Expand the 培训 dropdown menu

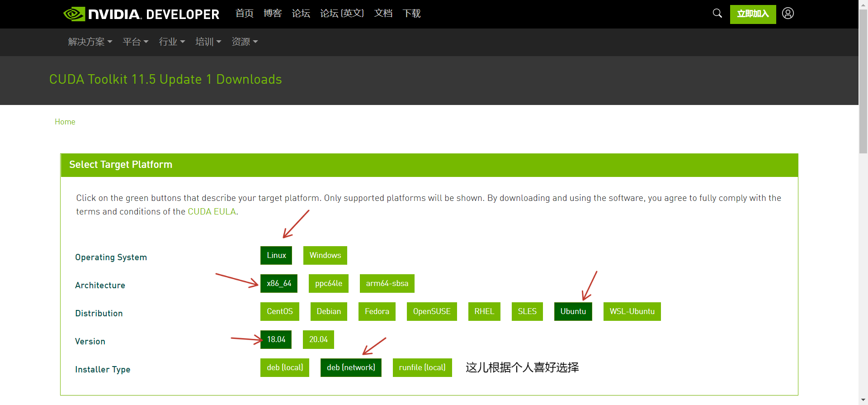point(208,42)
